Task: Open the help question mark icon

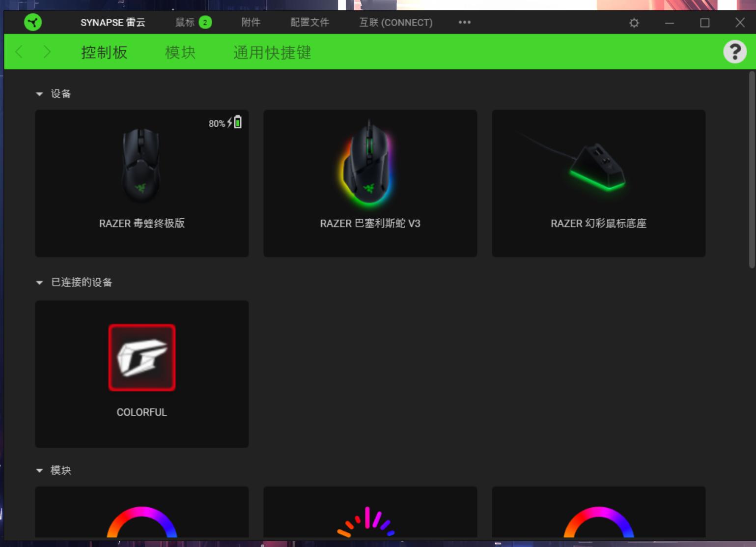Action: [x=735, y=52]
